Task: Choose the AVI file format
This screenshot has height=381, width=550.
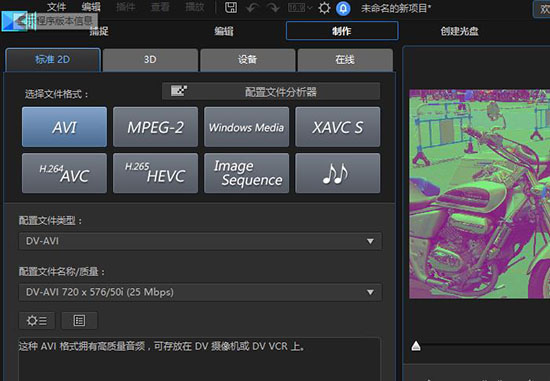Action: point(64,127)
